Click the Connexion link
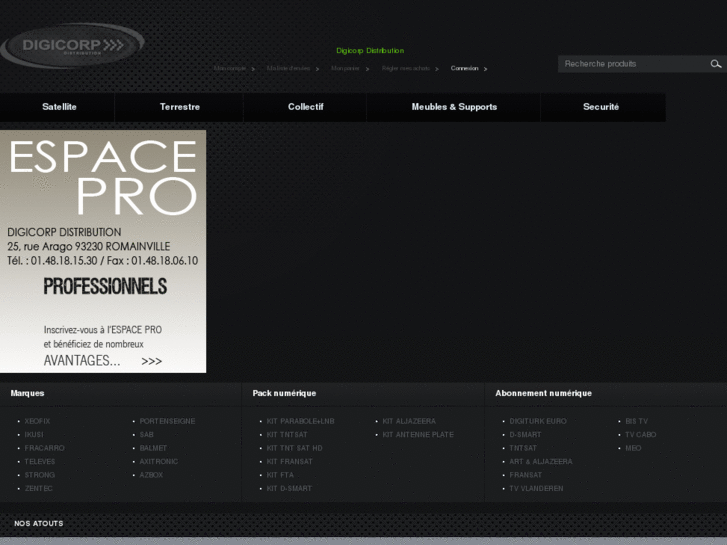Image resolution: width=727 pixels, height=545 pixels. pyautogui.click(x=465, y=68)
